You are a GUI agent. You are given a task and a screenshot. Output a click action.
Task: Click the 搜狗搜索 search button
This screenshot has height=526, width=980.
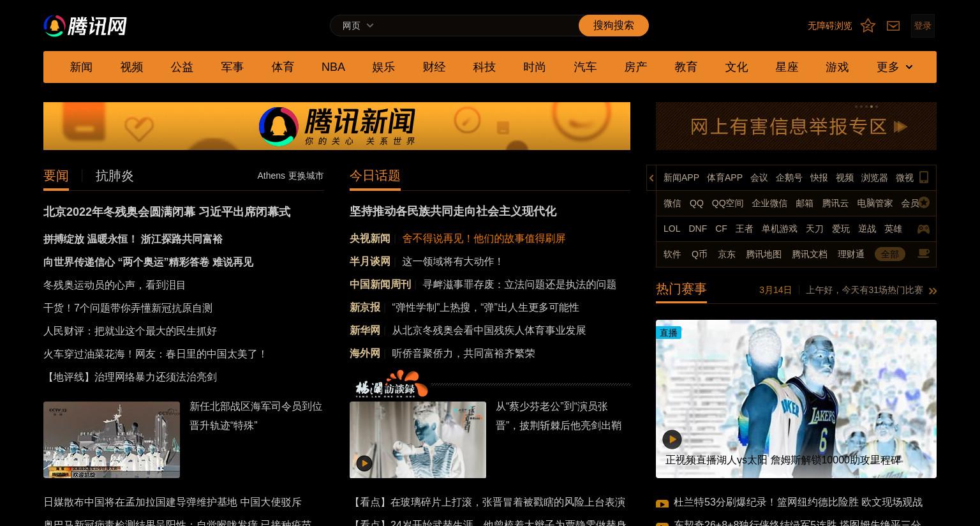pyautogui.click(x=614, y=26)
